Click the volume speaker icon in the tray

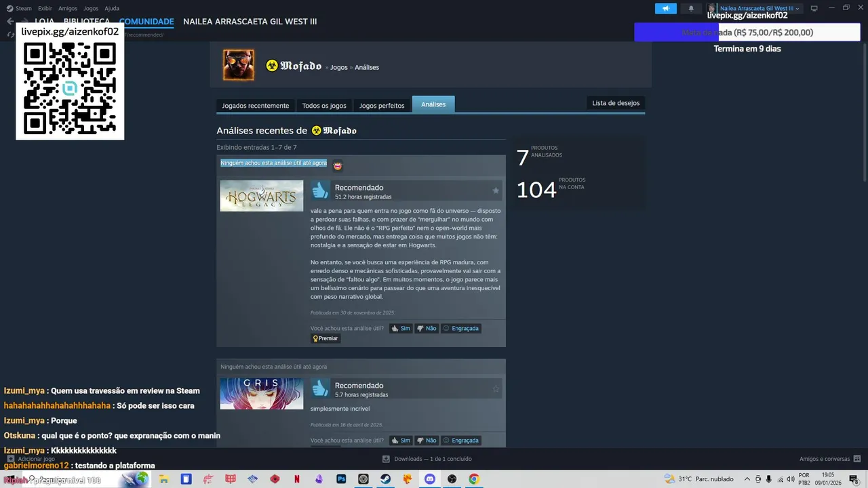790,479
